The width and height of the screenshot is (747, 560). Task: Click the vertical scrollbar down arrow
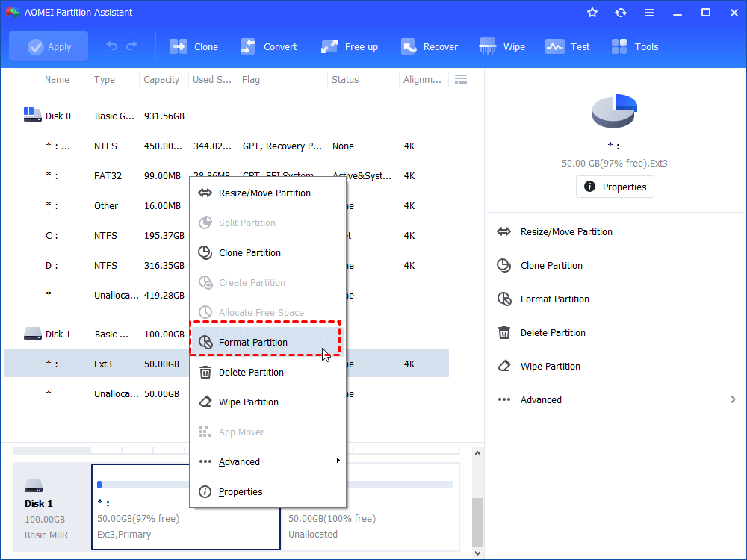pyautogui.click(x=477, y=553)
